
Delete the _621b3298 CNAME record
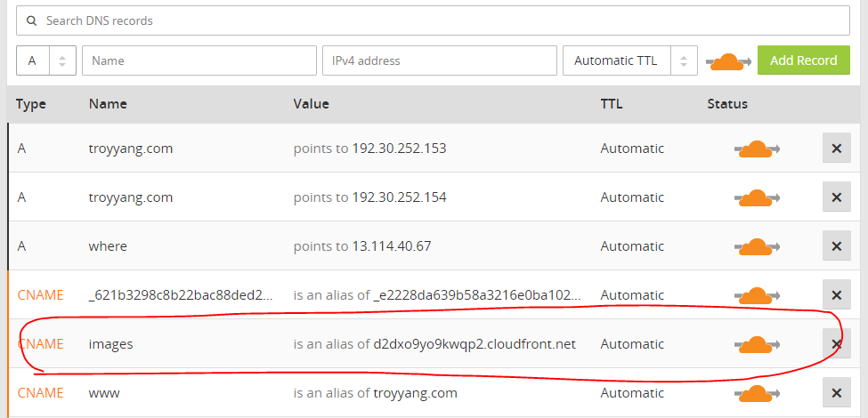tap(836, 295)
